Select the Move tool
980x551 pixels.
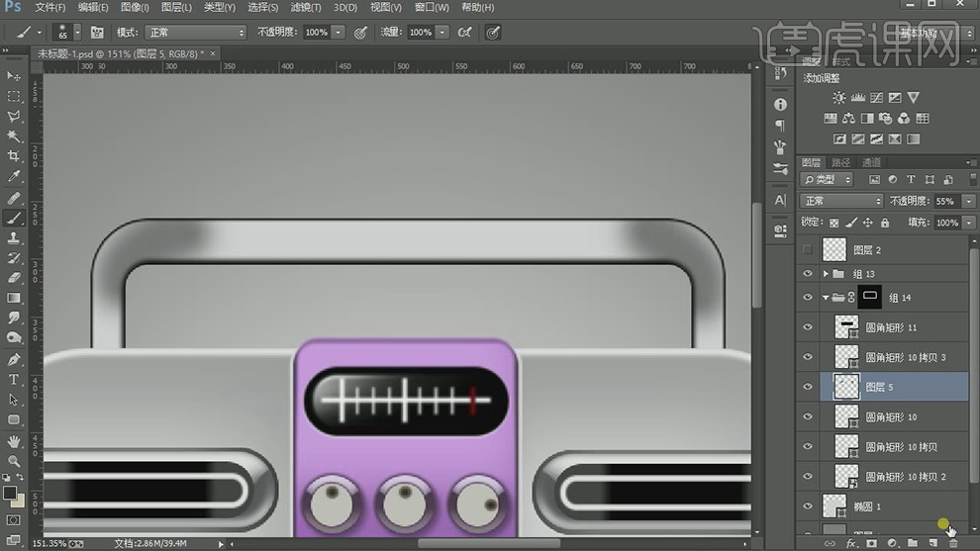pos(13,76)
